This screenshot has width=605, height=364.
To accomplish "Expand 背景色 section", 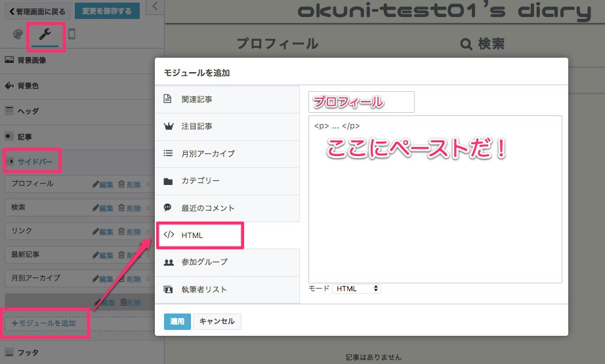I will point(82,86).
